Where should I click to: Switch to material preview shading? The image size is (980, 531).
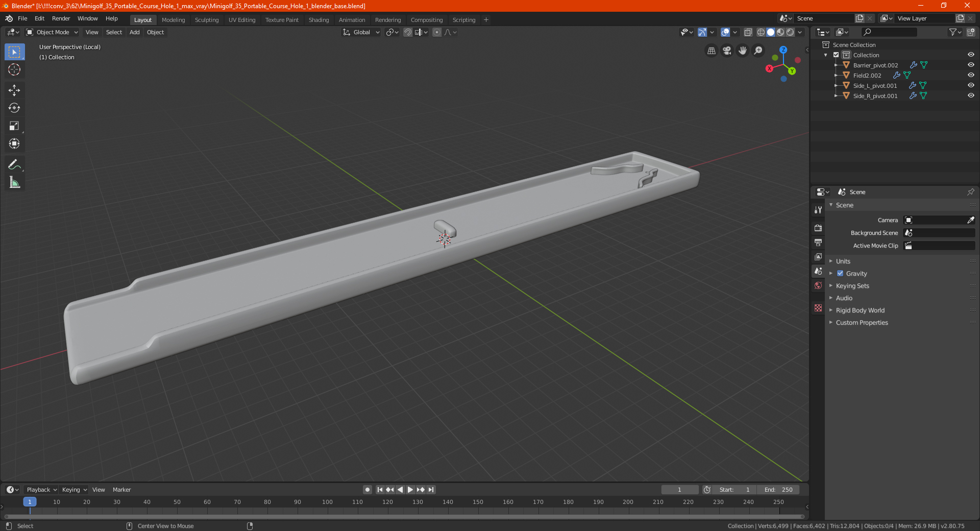click(780, 32)
